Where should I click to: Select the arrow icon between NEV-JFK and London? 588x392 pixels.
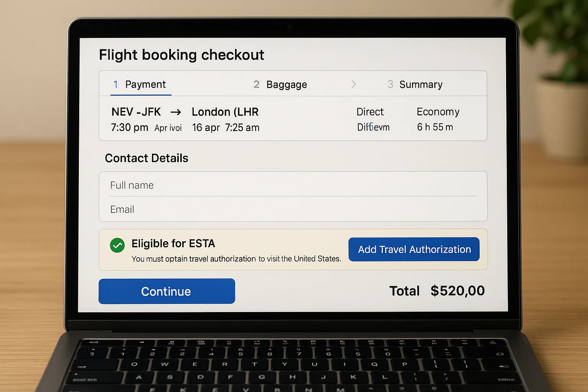click(176, 112)
